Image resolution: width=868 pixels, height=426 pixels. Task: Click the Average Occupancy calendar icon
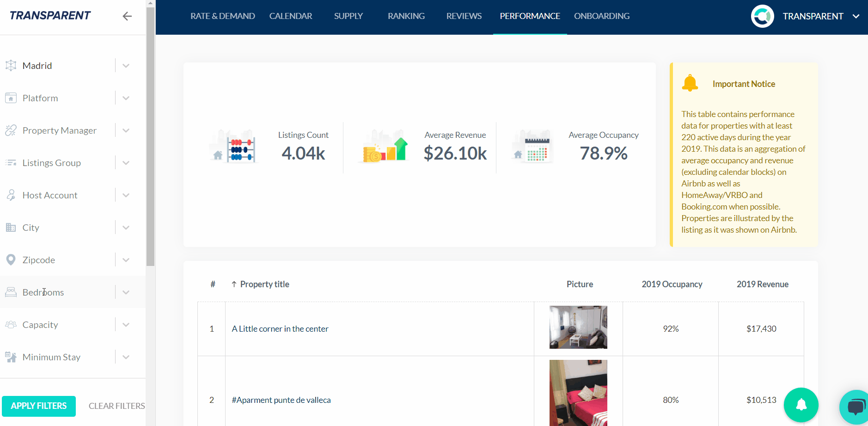[x=532, y=147]
